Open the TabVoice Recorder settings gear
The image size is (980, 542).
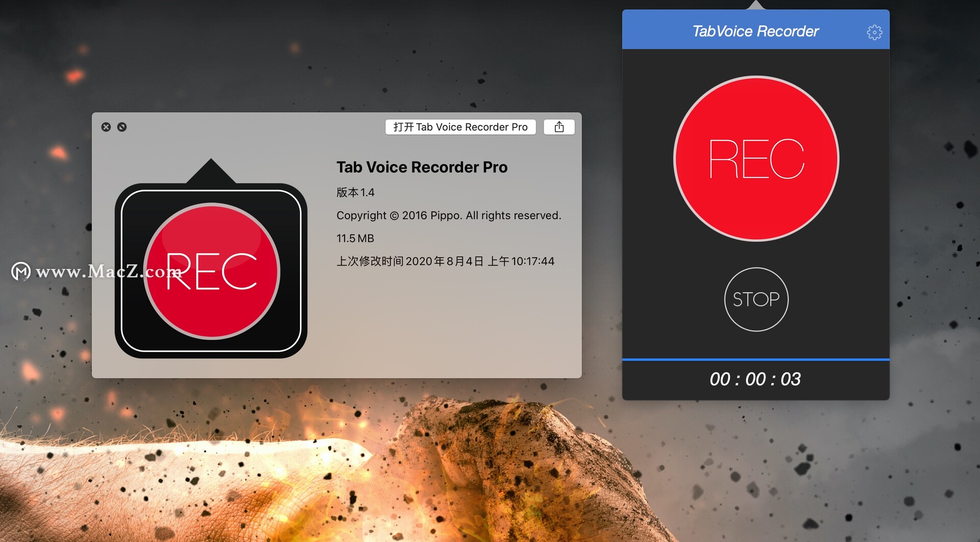click(x=874, y=32)
